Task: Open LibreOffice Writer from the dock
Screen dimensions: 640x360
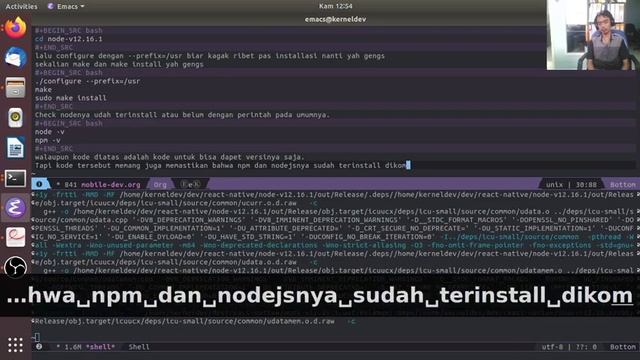Action: pyautogui.click(x=16, y=148)
